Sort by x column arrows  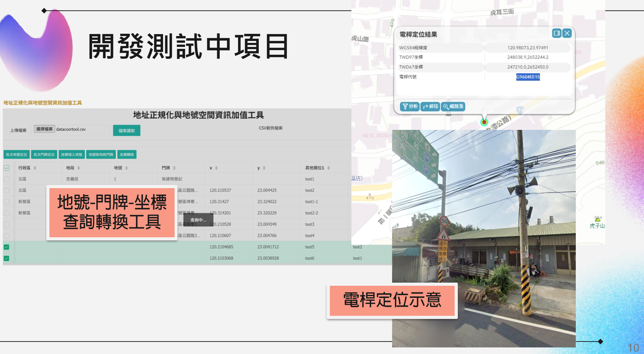216,168
